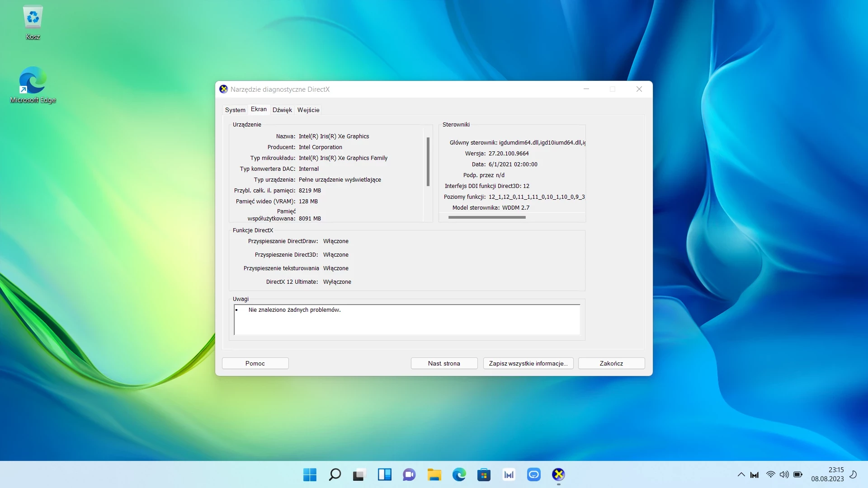Minimize the DirectX diagnostic window
Image resolution: width=868 pixels, height=488 pixels.
coord(586,89)
